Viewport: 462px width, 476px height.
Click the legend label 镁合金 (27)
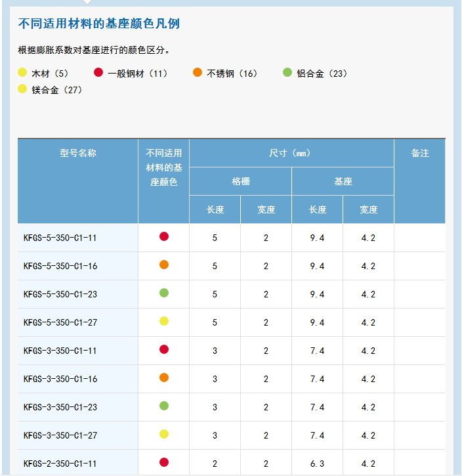pos(57,90)
